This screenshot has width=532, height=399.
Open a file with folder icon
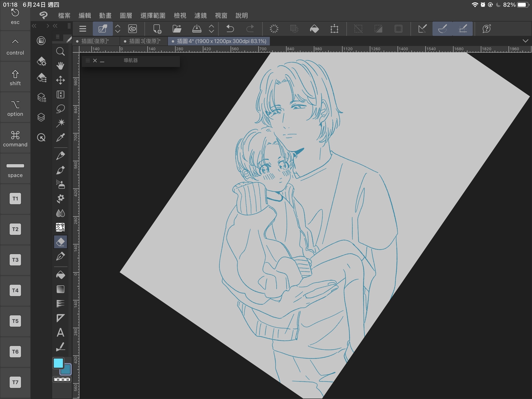click(x=177, y=29)
